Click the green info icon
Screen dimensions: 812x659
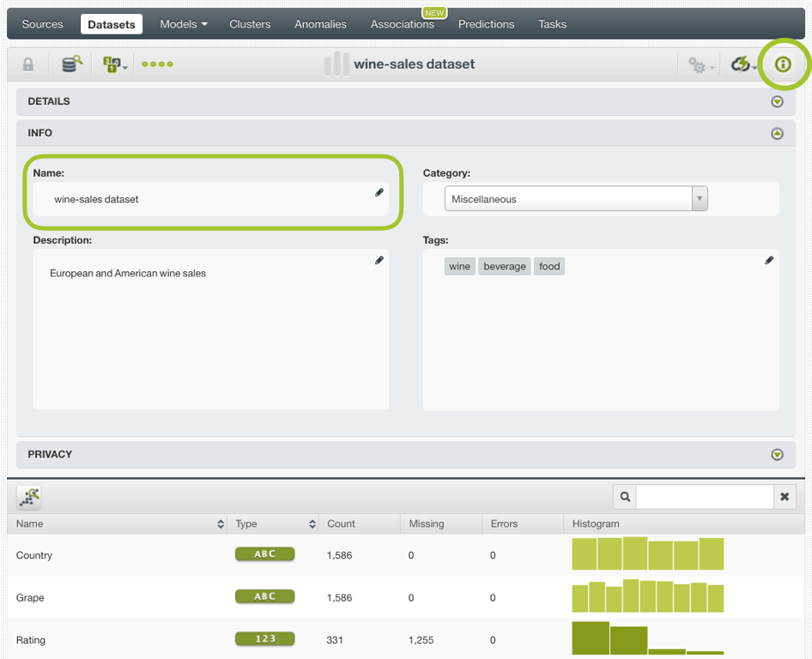(x=782, y=64)
